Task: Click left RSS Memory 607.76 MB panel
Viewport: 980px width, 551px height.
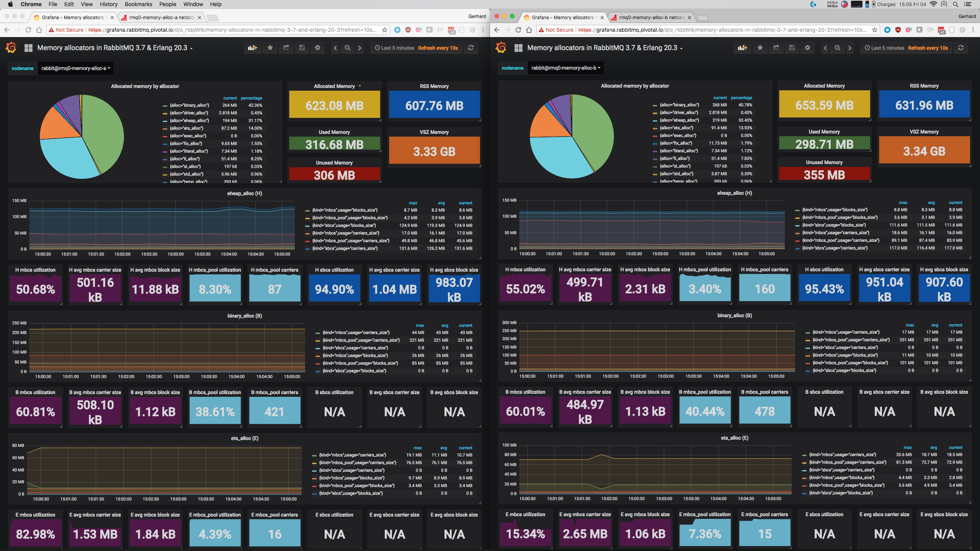Action: (434, 105)
